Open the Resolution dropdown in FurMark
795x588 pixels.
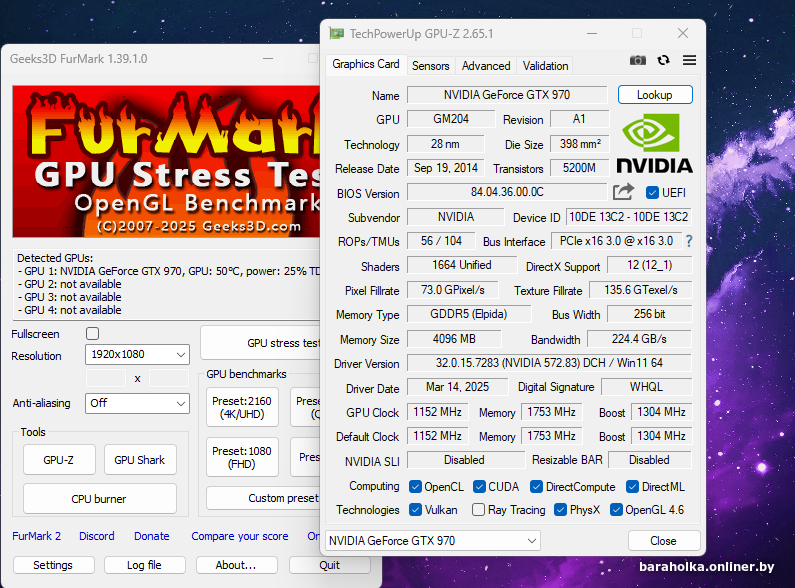[137, 354]
